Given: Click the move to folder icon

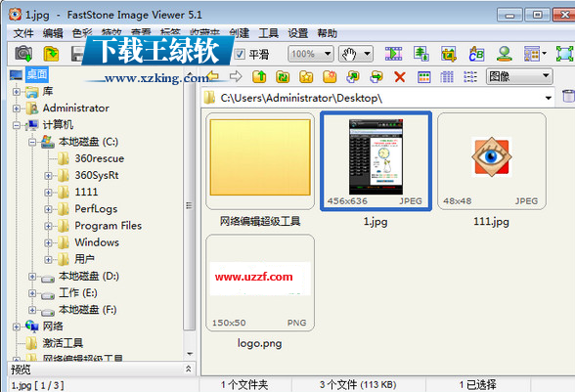Looking at the screenshot, I should pyautogui.click(x=376, y=76).
